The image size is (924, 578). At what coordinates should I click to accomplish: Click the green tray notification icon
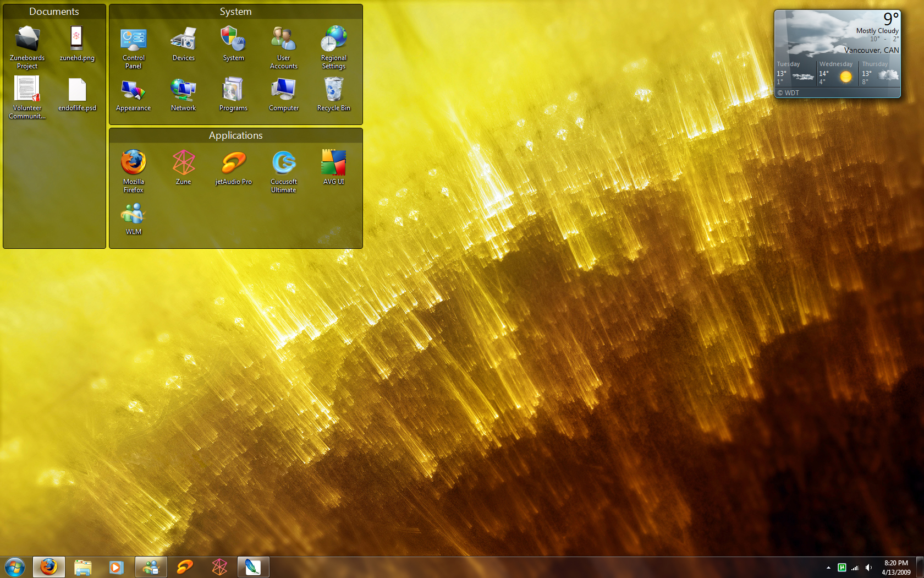842,568
